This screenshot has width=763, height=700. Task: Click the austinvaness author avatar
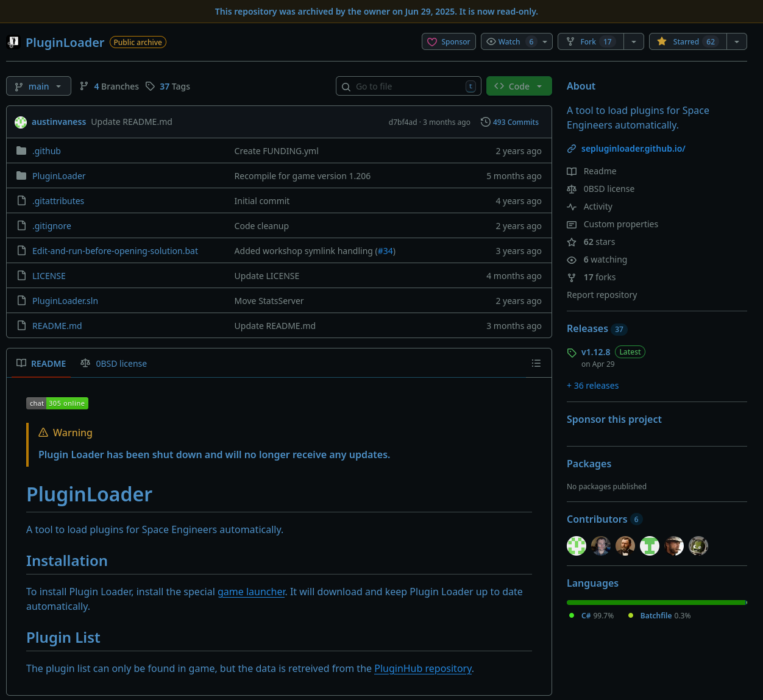[21, 122]
